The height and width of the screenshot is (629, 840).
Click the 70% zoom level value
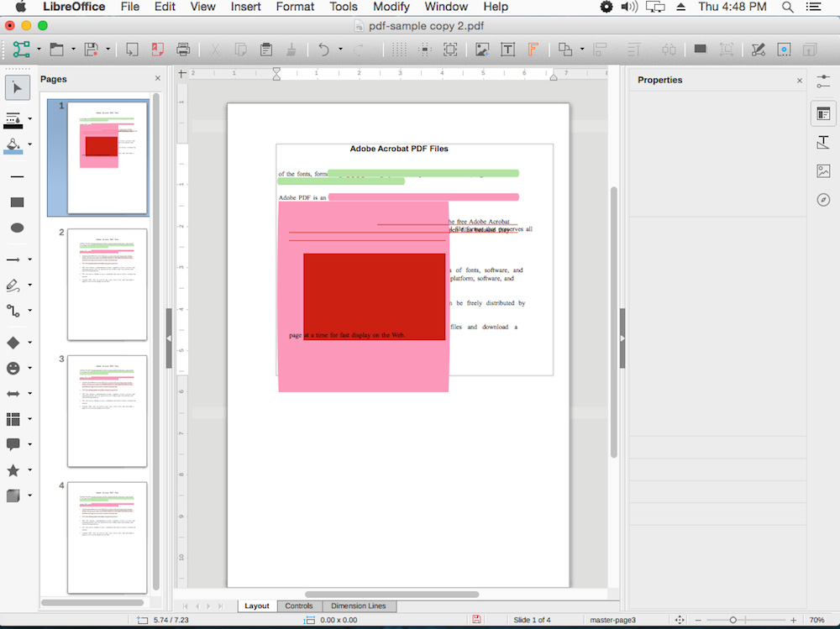coord(816,620)
